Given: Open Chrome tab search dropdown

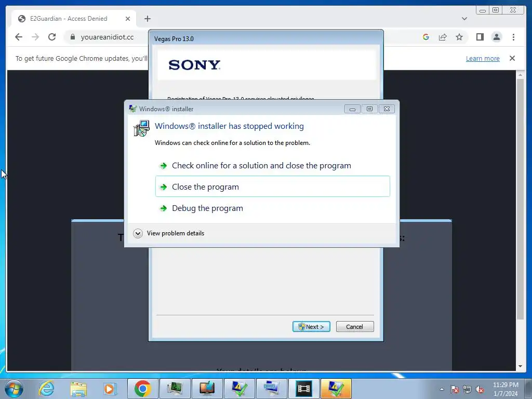Looking at the screenshot, I should pos(464,19).
